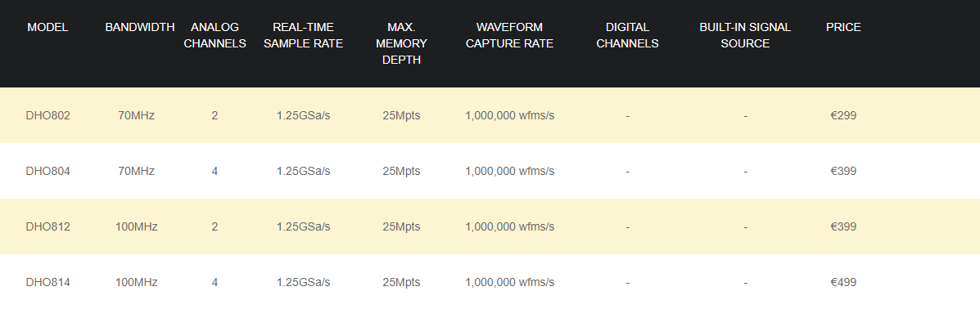Image resolution: width=980 pixels, height=309 pixels.
Task: Click the 70MHz bandwidth in DHO802 row
Action: [x=136, y=115]
